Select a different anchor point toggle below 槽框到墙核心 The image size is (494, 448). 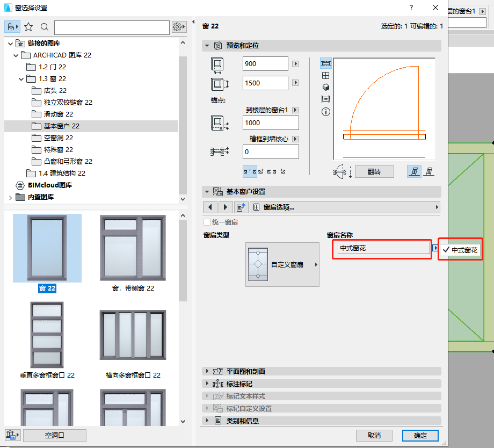pyautogui.click(x=261, y=172)
